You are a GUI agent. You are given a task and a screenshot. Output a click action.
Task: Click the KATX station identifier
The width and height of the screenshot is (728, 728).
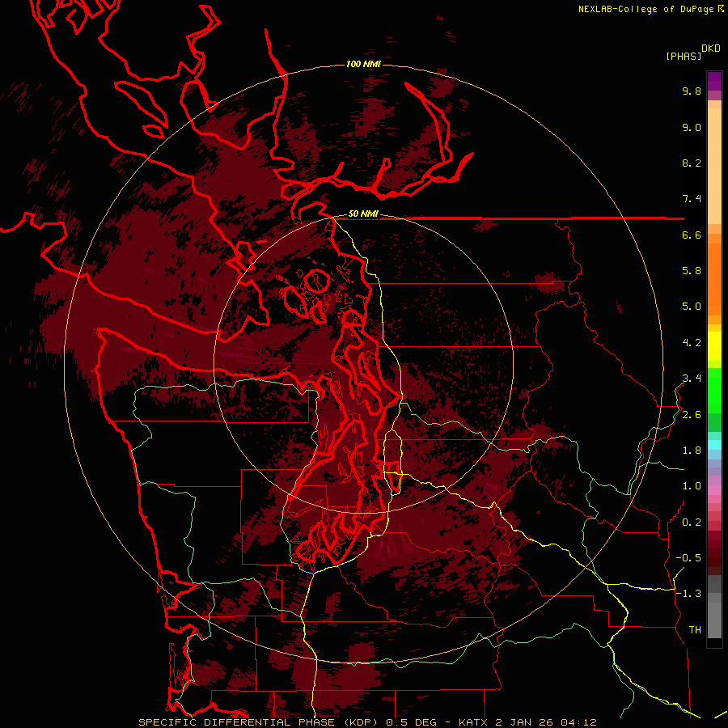coord(472,722)
